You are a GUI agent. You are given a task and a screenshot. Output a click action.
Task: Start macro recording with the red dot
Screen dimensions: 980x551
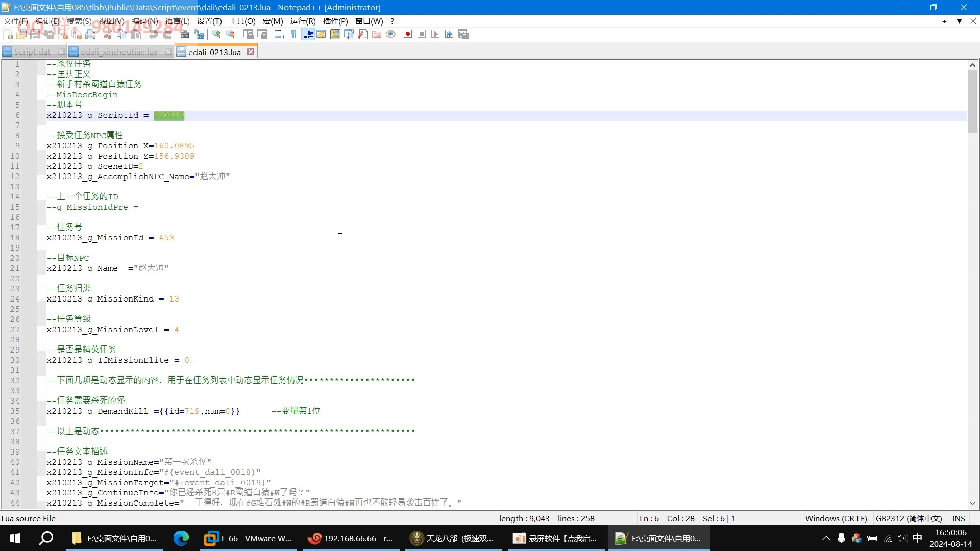408,34
